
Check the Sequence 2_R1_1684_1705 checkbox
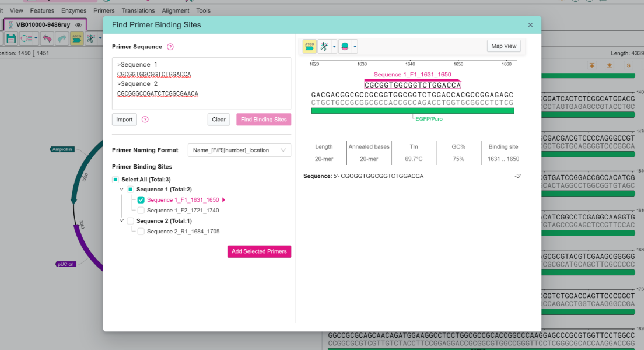click(x=141, y=232)
